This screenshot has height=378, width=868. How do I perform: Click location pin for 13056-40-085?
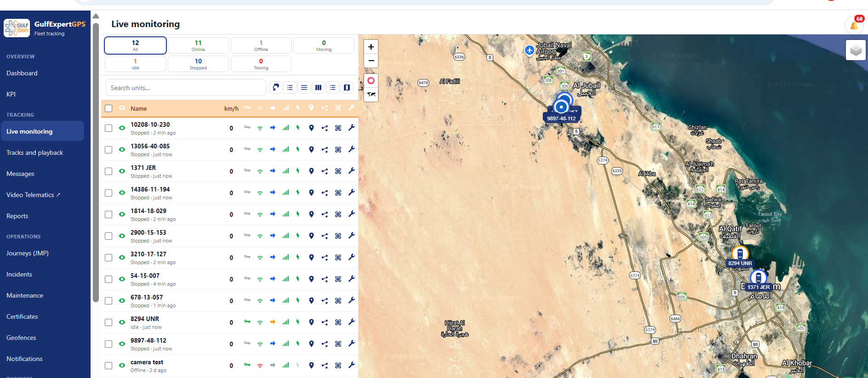[x=311, y=149]
